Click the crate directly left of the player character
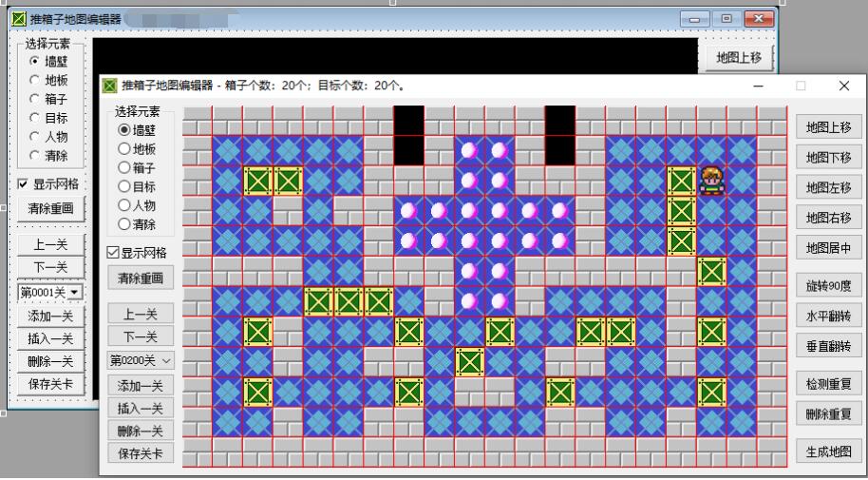This screenshot has width=868, height=480. [x=681, y=181]
